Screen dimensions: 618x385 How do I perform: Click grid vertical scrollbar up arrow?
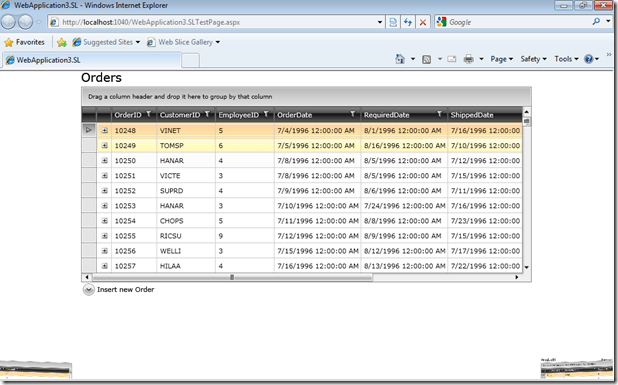click(527, 112)
